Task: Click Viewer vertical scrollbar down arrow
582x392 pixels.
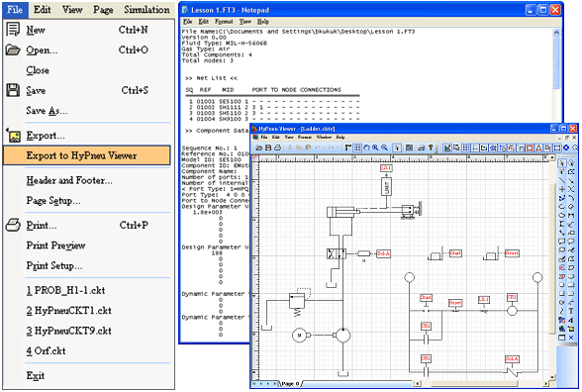Action: [x=552, y=377]
